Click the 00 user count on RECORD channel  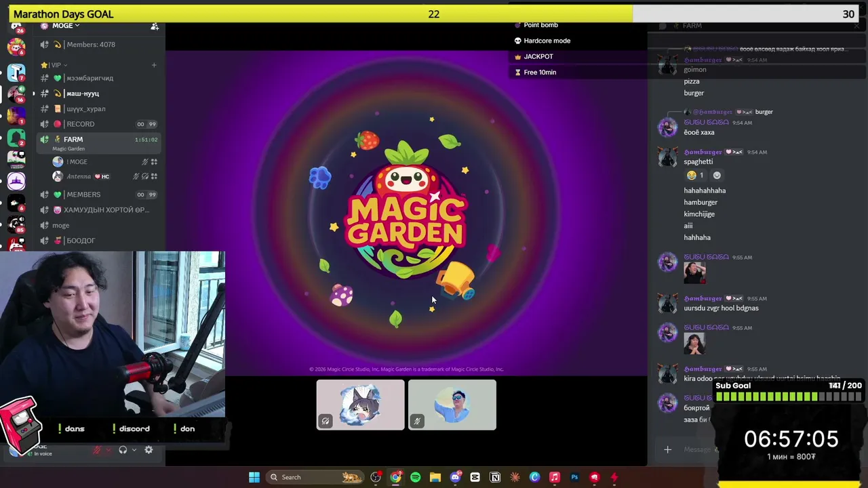coord(140,124)
